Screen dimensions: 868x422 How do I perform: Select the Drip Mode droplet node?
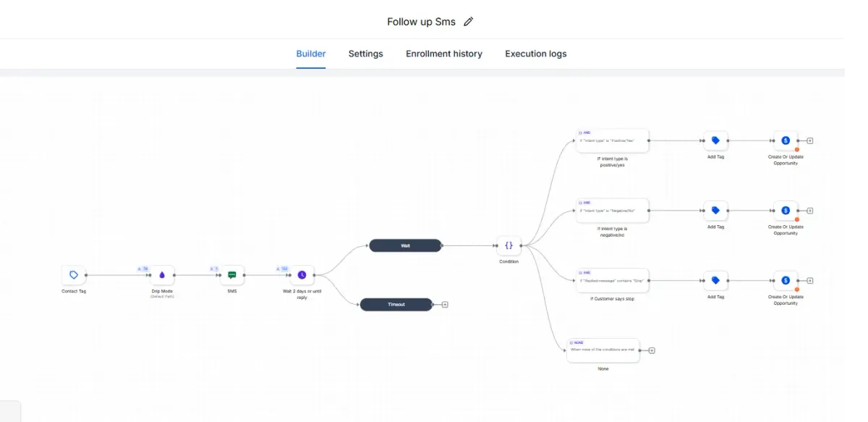tap(162, 275)
